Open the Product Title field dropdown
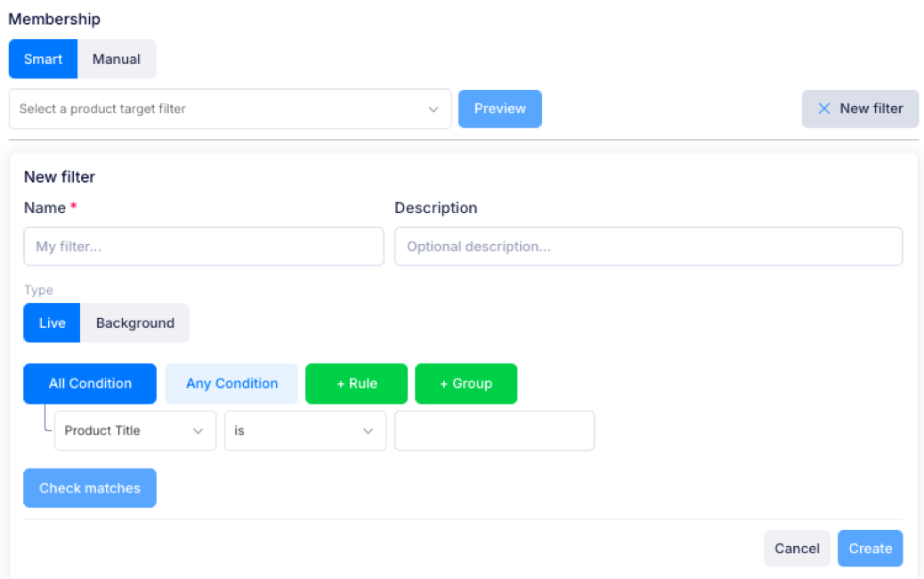 point(135,431)
